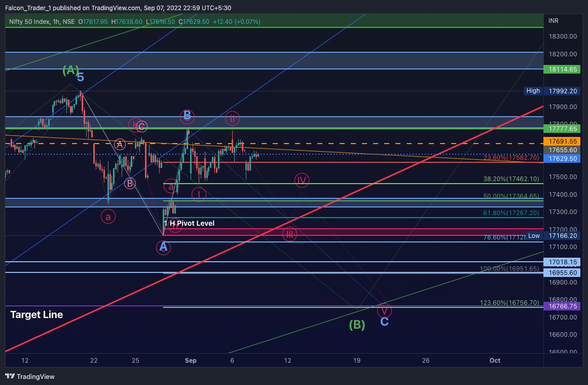
Task: Select the 50.00%(17364.65) Fibonacci label
Action: [511, 196]
